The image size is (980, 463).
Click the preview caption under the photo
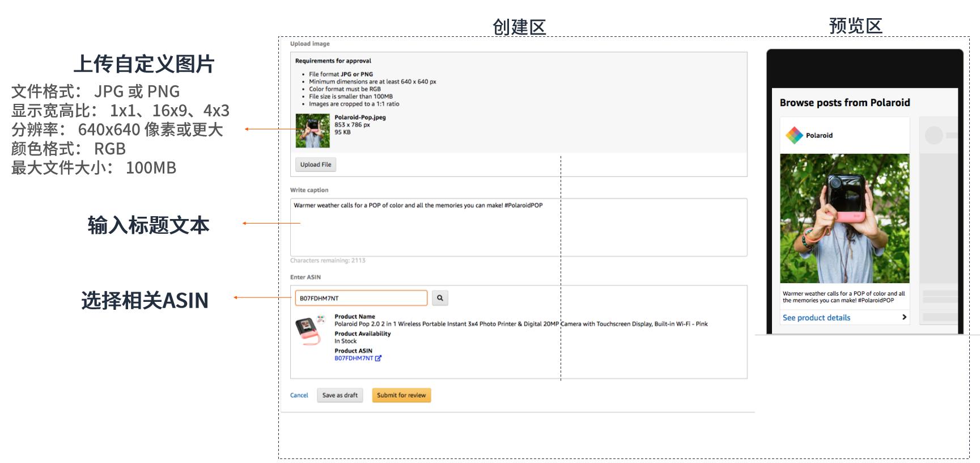[843, 297]
